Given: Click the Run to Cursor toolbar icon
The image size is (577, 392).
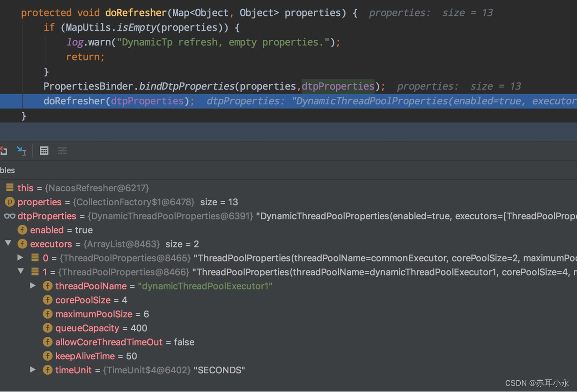Looking at the screenshot, I should click(21, 151).
